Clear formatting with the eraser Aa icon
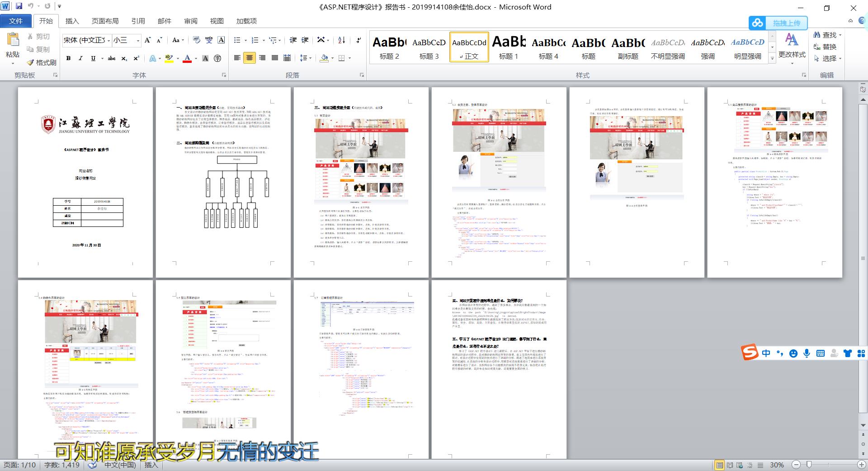The width and height of the screenshot is (868, 471). (196, 40)
